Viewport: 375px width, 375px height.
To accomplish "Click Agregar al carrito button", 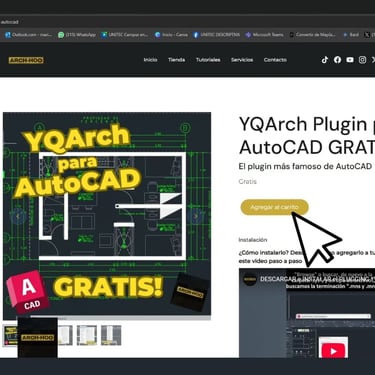I will [x=274, y=207].
